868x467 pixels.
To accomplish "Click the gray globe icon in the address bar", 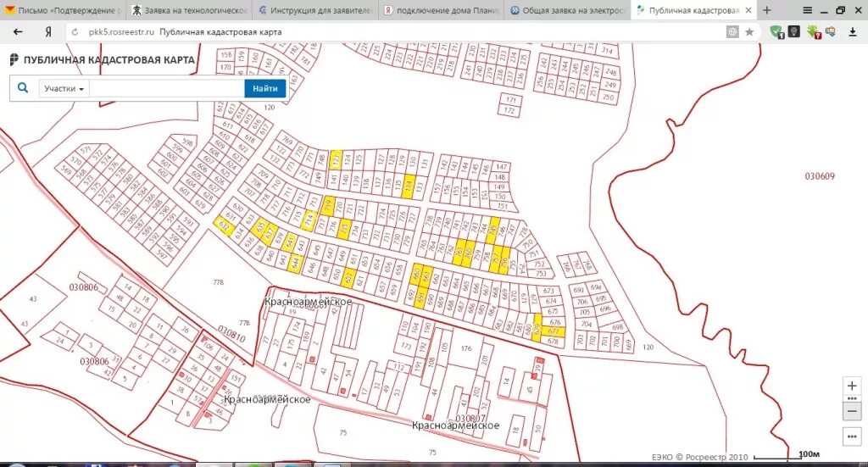I will [732, 32].
